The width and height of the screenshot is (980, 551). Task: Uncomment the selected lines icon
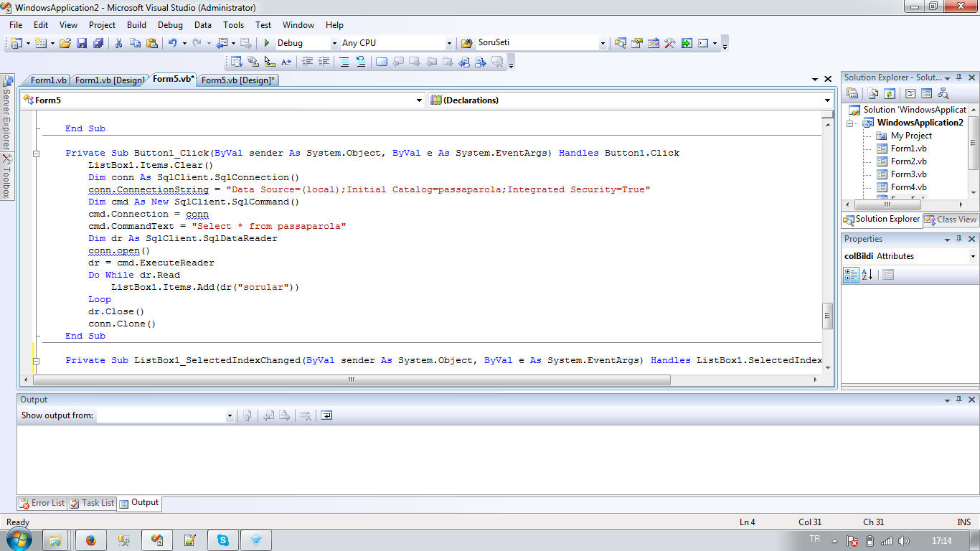360,62
